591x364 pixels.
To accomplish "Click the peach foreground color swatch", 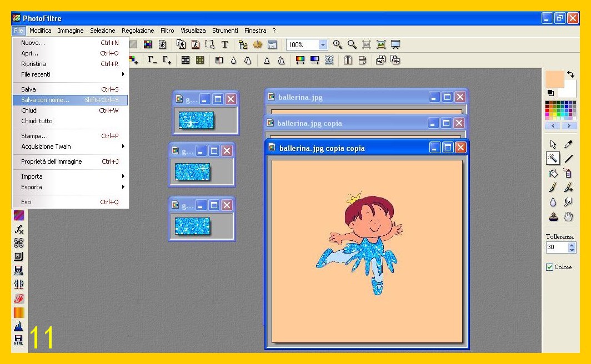I will [554, 78].
